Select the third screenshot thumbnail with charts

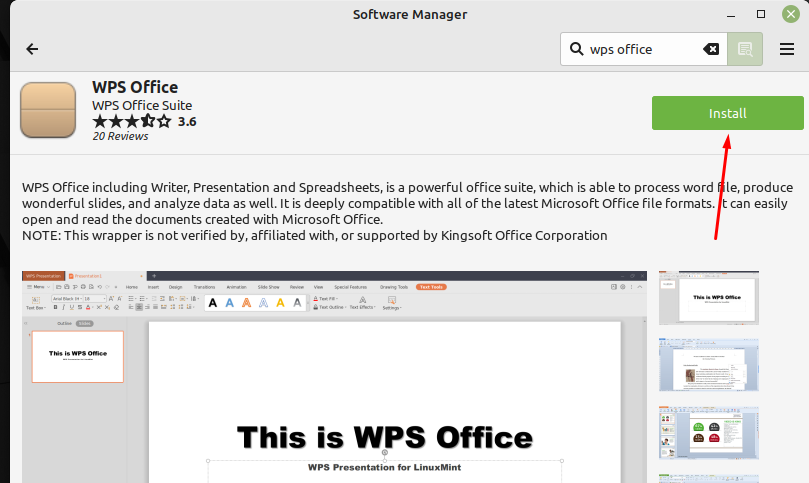coord(708,432)
